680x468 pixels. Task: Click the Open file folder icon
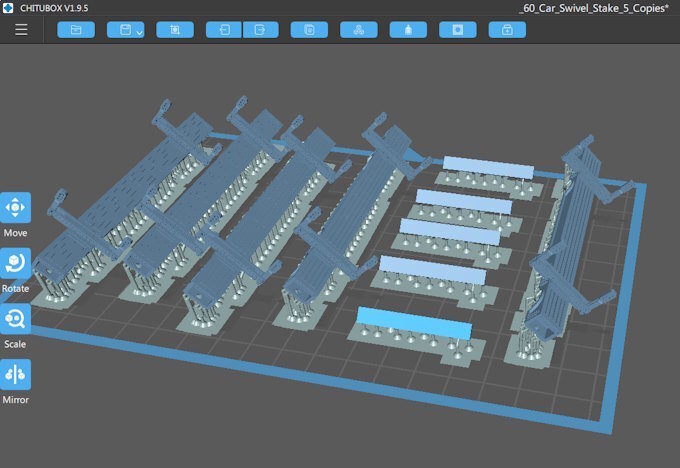(x=76, y=30)
